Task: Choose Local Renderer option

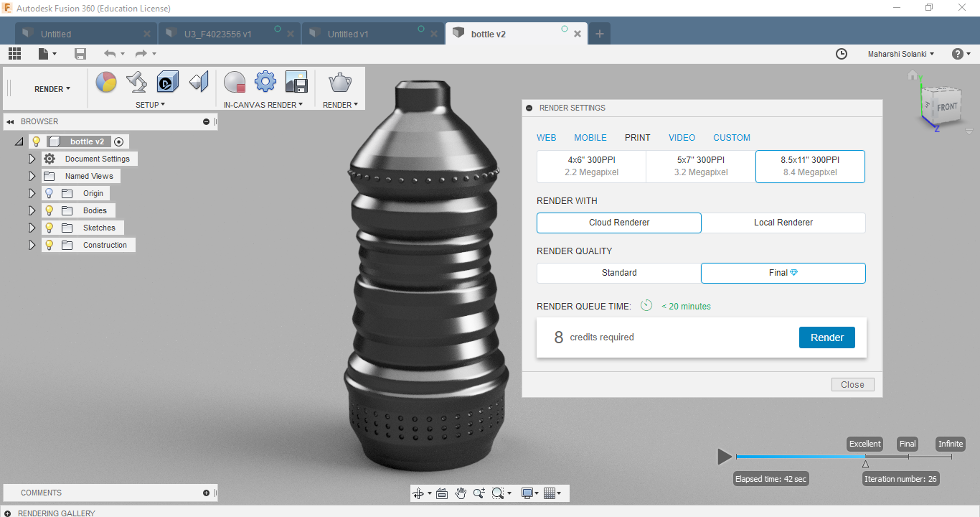Action: [x=783, y=223]
